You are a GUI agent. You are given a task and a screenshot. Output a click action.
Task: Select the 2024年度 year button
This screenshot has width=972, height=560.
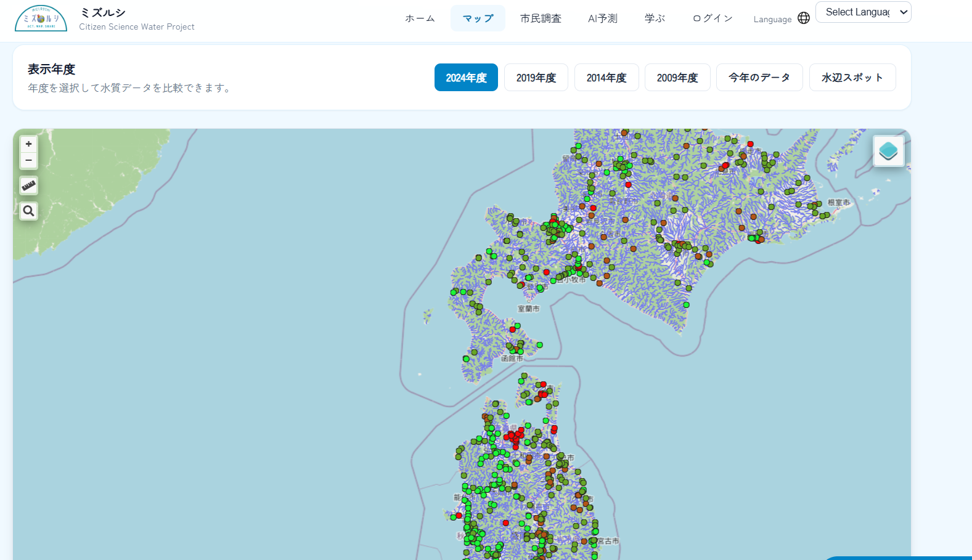click(x=466, y=78)
